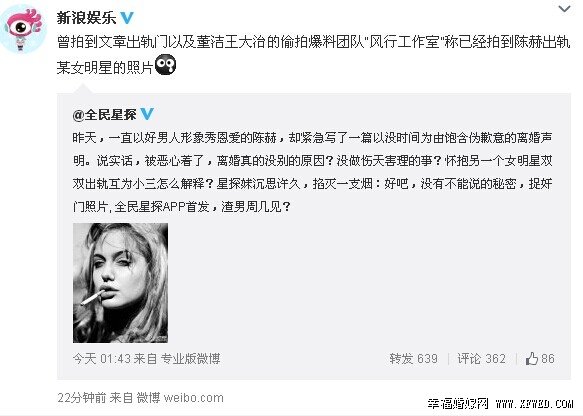Open the @全民星探 account link

[105, 115]
